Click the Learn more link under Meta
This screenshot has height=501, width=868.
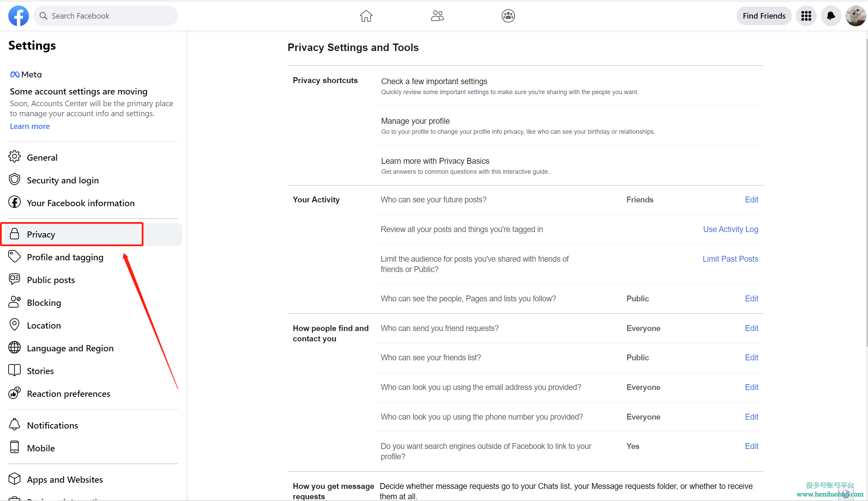tap(30, 126)
